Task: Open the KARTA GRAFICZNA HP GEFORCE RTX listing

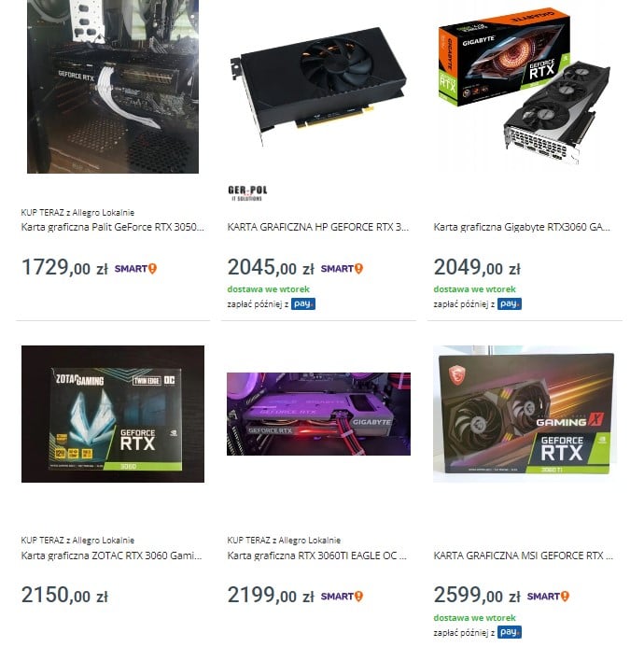Action: tap(318, 227)
